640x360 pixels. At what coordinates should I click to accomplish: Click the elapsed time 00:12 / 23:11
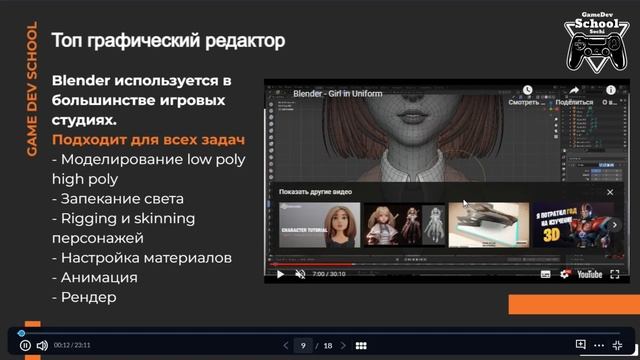[x=72, y=345]
